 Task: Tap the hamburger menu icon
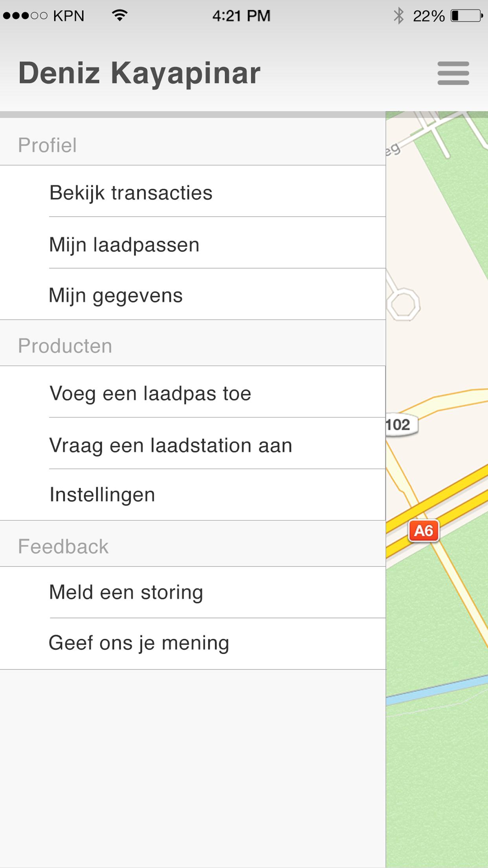(453, 73)
